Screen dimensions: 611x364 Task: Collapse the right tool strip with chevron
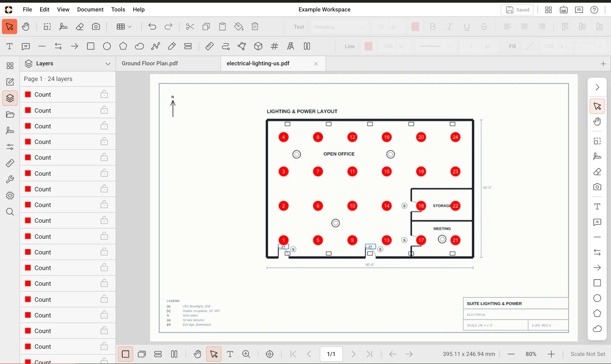(597, 87)
